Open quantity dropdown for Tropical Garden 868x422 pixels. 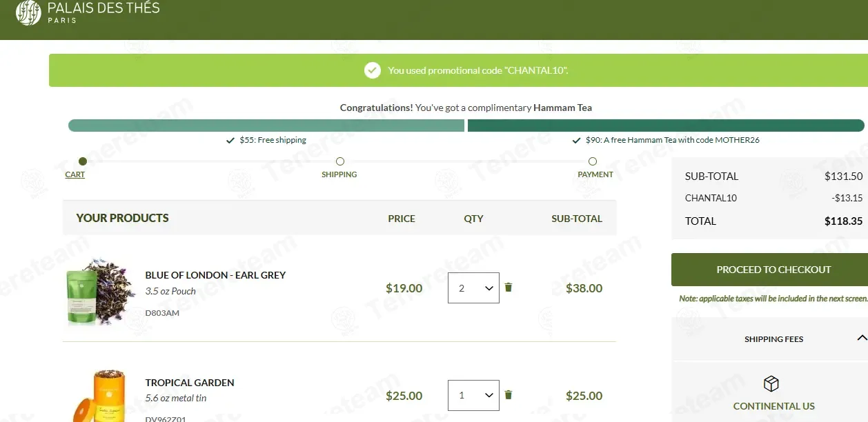point(473,396)
